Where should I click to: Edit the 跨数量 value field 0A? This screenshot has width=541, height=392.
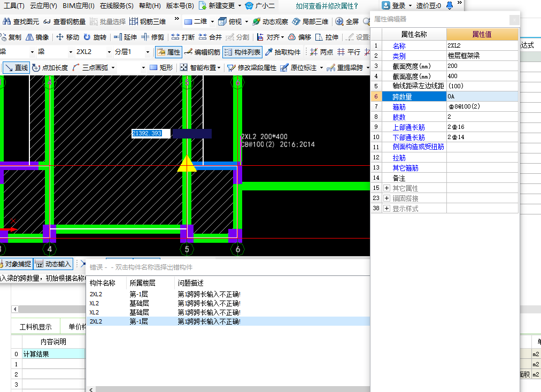click(482, 97)
